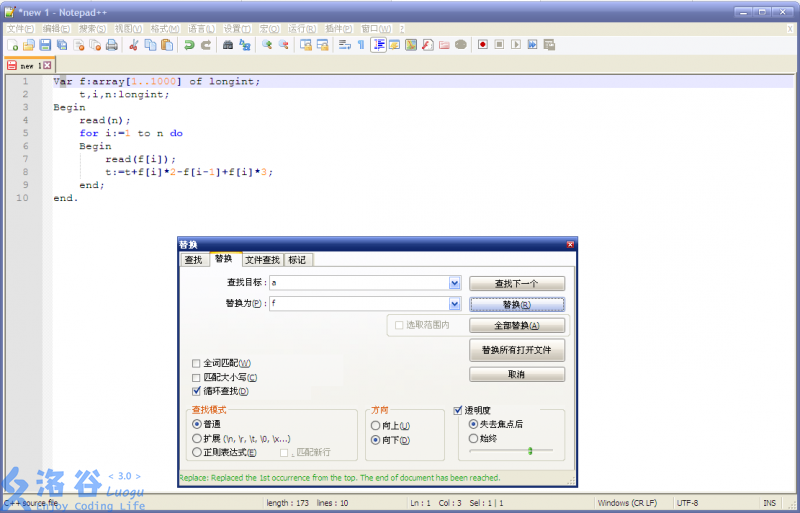Click the green Undo arrow icon
This screenshot has width=800, height=513.
(189, 45)
